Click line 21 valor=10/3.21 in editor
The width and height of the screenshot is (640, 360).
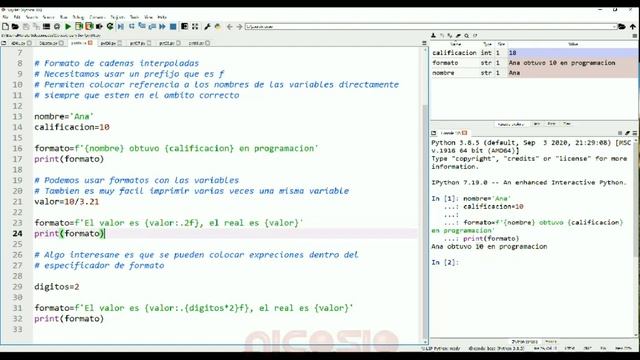tap(67, 202)
